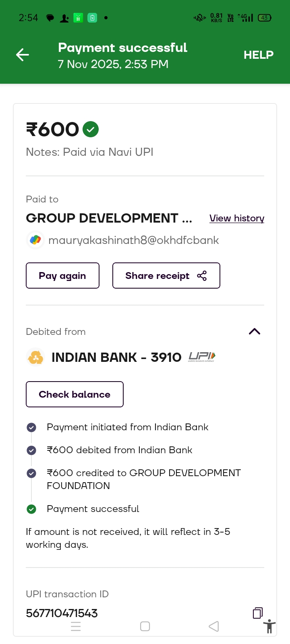Tap the Google Pay logo icon
This screenshot has width=290, height=644.
(35, 240)
